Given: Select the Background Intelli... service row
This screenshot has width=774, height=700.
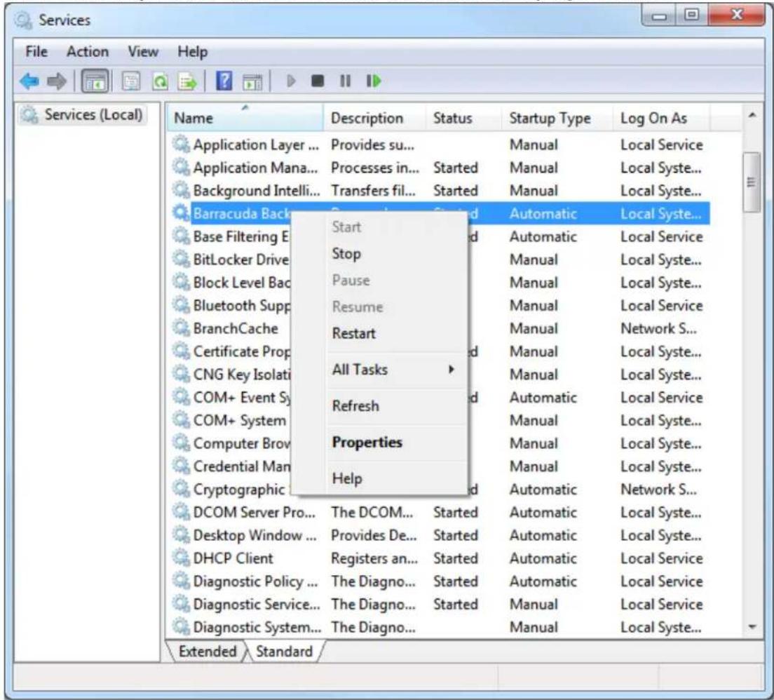Looking at the screenshot, I should pyautogui.click(x=441, y=190).
